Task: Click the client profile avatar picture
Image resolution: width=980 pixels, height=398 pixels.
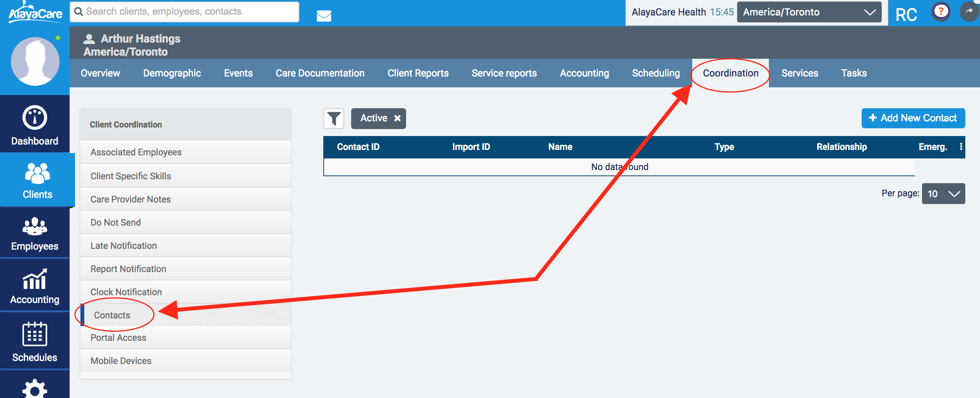Action: [x=35, y=61]
